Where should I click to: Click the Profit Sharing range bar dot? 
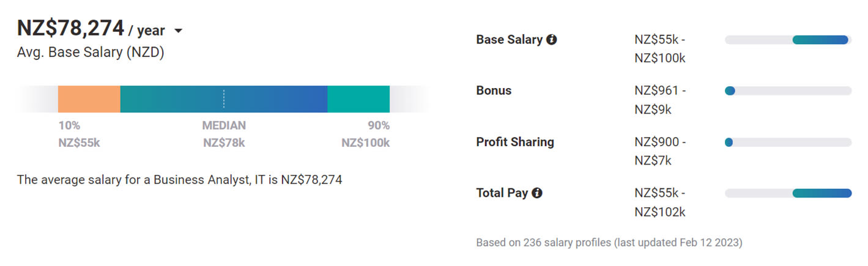729,142
